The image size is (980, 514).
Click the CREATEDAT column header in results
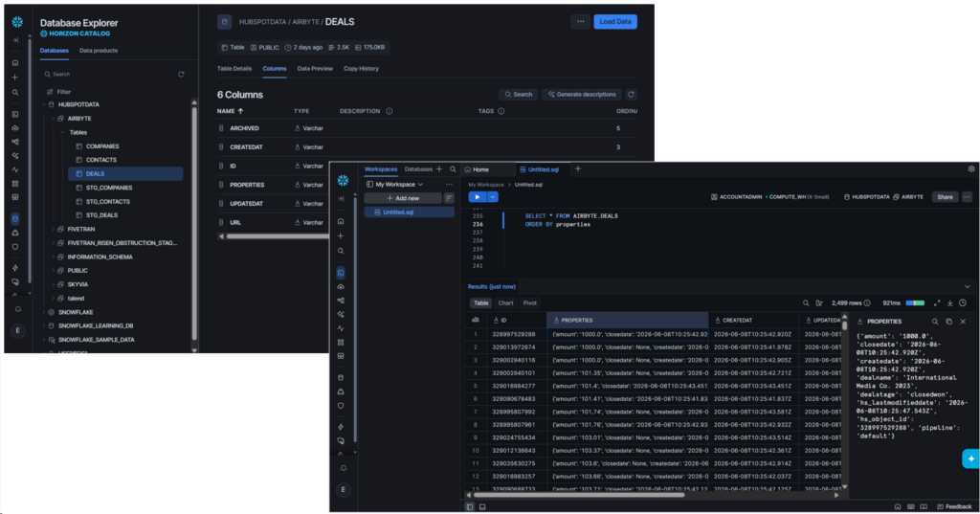coord(754,320)
